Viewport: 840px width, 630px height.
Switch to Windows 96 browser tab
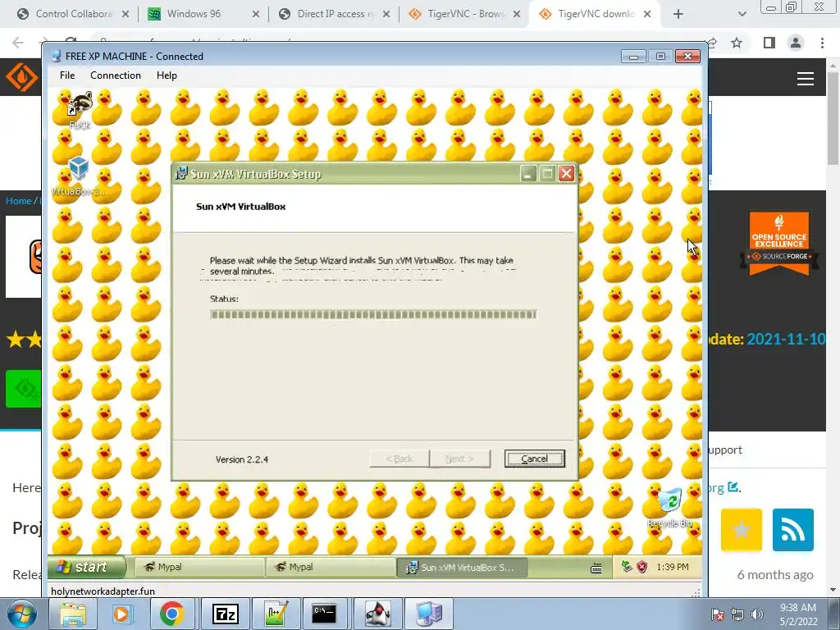coord(194,14)
